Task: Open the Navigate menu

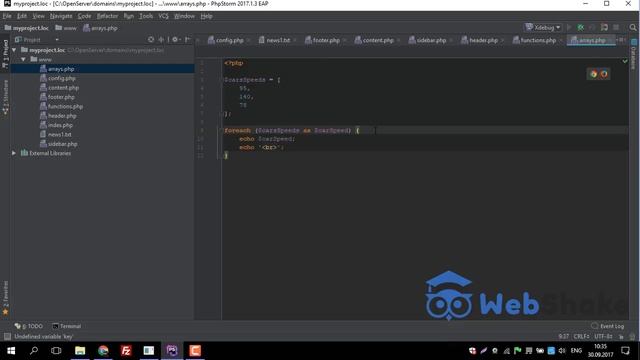Action: (61, 16)
